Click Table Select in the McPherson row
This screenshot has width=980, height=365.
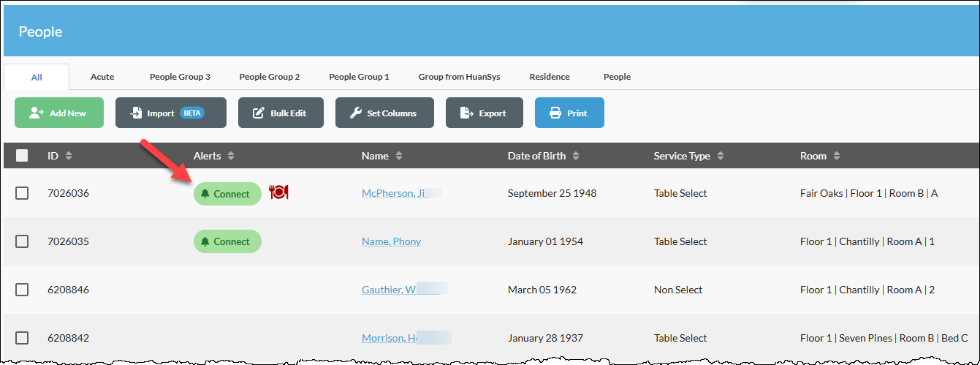(x=680, y=193)
